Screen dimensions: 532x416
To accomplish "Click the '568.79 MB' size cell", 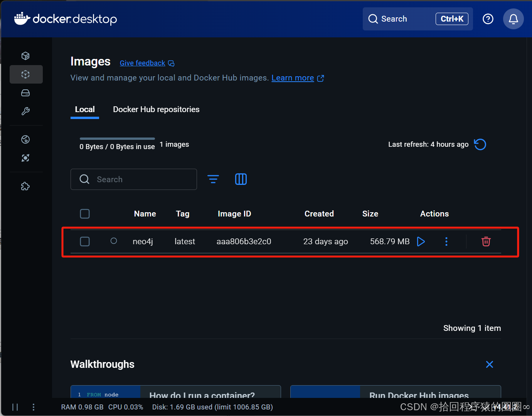I will [390, 242].
